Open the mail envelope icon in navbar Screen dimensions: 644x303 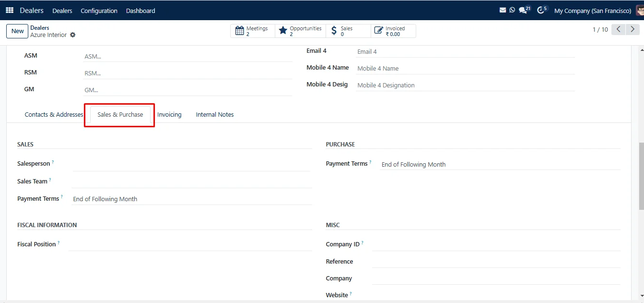[503, 10]
